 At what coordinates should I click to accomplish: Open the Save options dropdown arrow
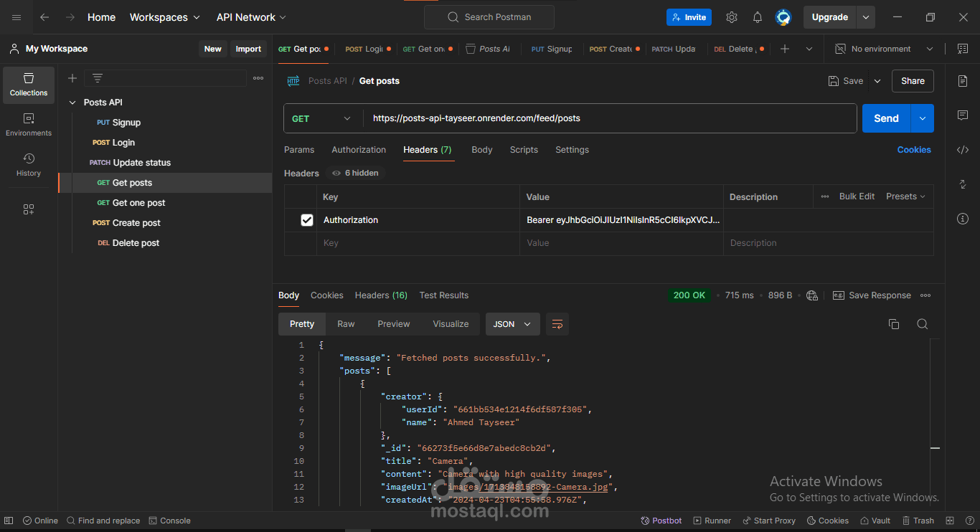[x=877, y=81]
